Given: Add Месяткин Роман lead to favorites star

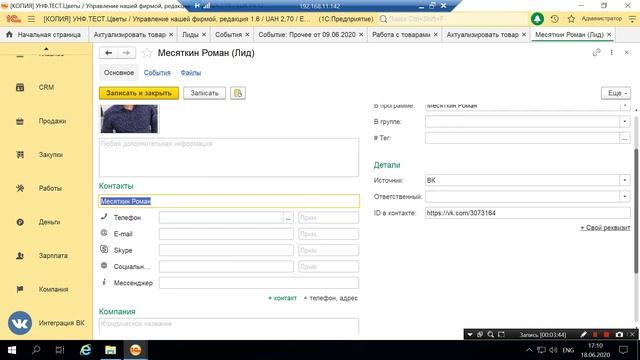Looking at the screenshot, I should (x=147, y=53).
